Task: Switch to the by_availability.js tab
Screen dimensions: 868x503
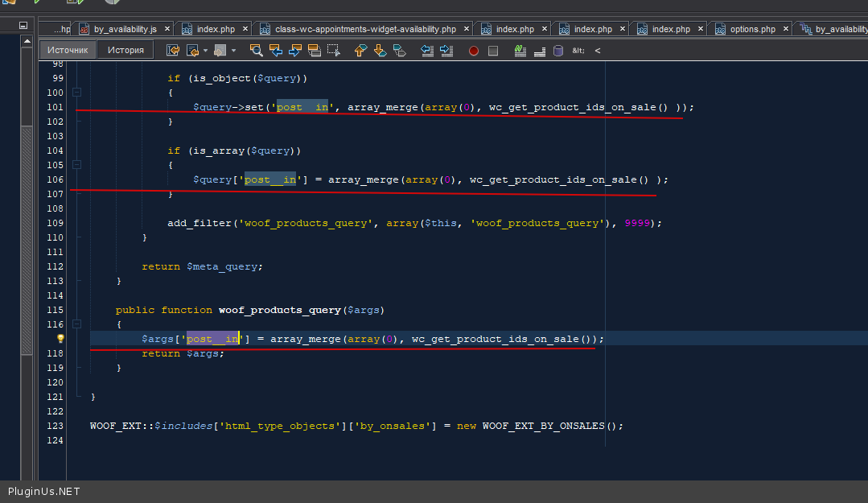Action: point(125,29)
